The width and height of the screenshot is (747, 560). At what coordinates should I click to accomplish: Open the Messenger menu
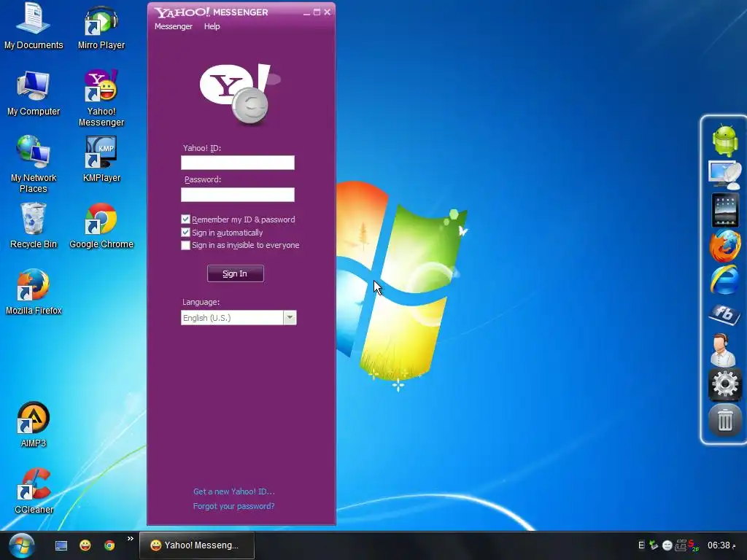174,26
